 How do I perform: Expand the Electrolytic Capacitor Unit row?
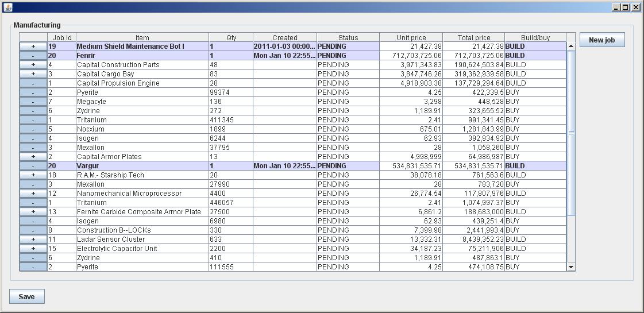pos(33,249)
